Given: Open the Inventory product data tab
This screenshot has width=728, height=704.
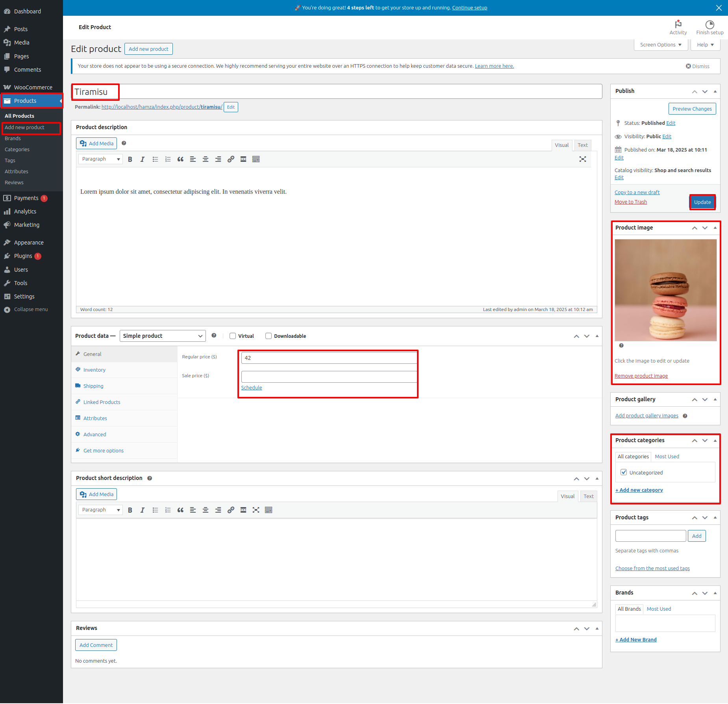Looking at the screenshot, I should tap(124, 370).
